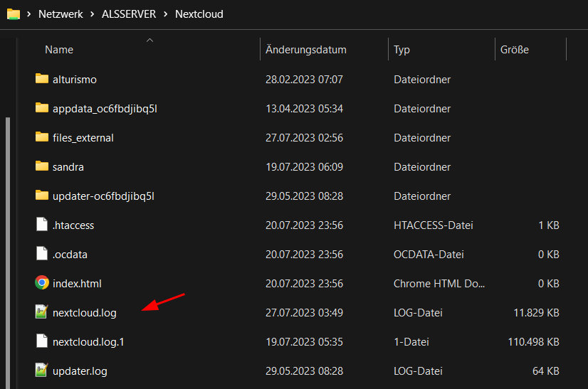The height and width of the screenshot is (389, 588).
Task: Click the sandra folder icon
Action: point(42,166)
